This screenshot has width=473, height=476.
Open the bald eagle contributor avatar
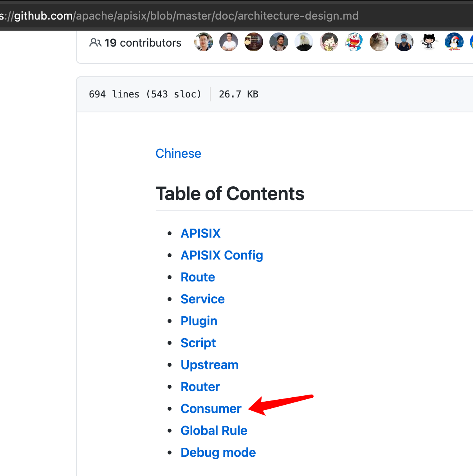pos(304,42)
